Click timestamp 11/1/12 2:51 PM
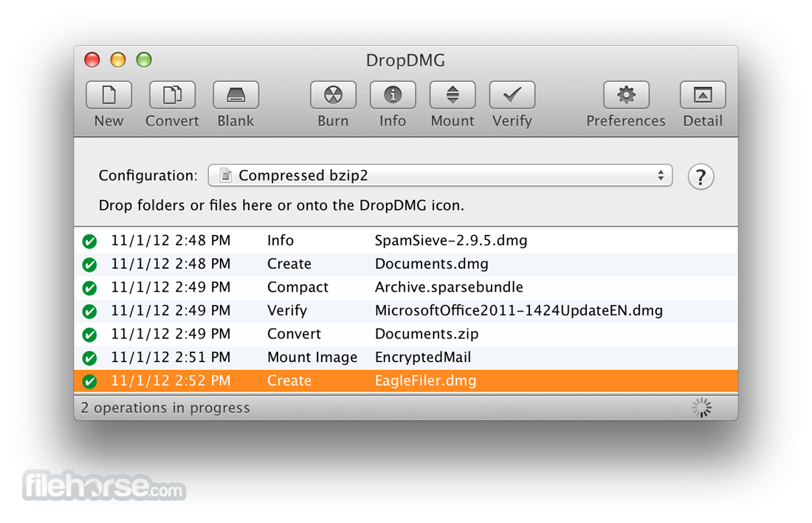This screenshot has height=523, width=812. [171, 357]
